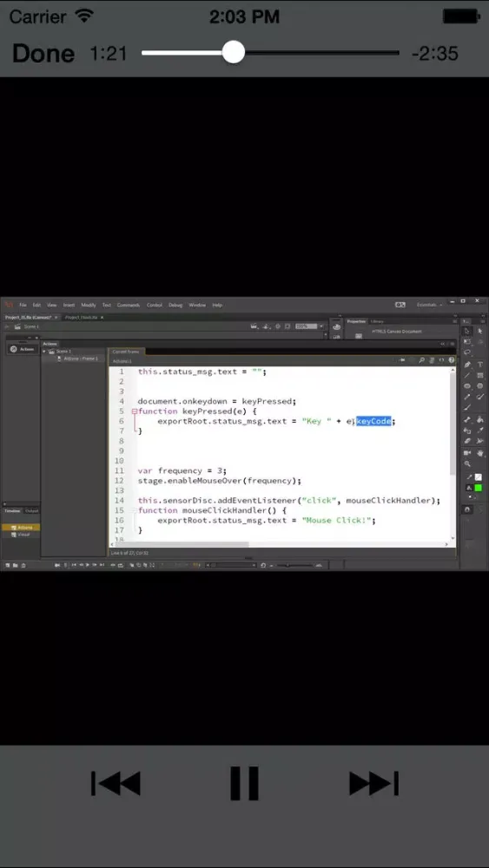Select the Pencil tool

click(467, 397)
